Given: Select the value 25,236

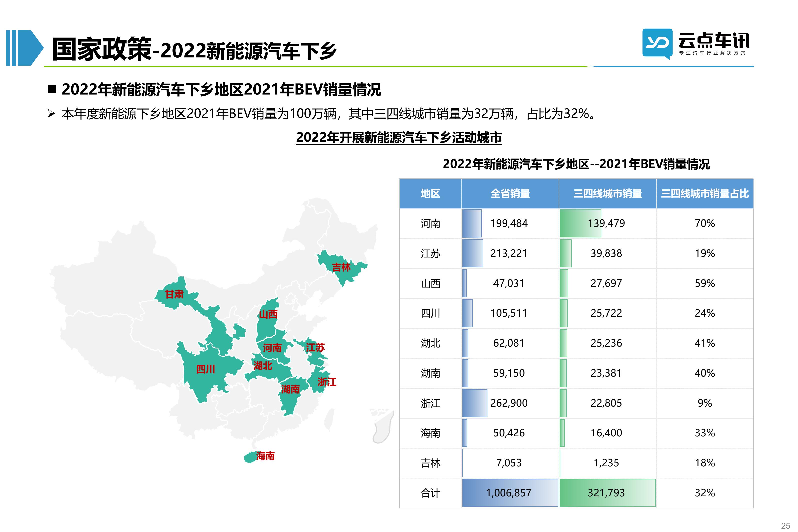Looking at the screenshot, I should 606,343.
